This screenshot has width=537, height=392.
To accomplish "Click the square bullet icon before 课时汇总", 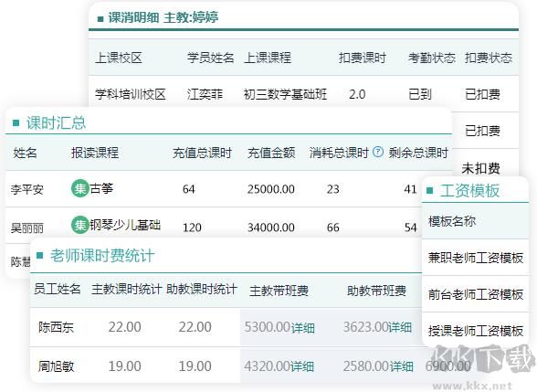I will tap(16, 122).
